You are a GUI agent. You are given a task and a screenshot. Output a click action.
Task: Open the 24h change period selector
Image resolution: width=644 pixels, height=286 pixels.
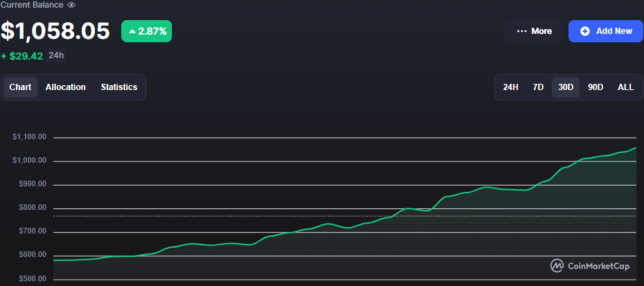(x=56, y=55)
